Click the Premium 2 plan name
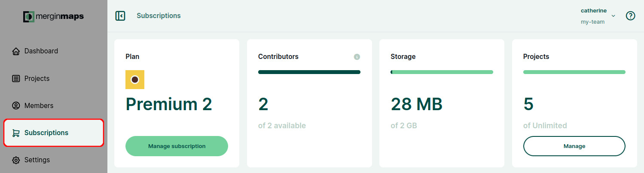The image size is (644, 173). coord(169,105)
